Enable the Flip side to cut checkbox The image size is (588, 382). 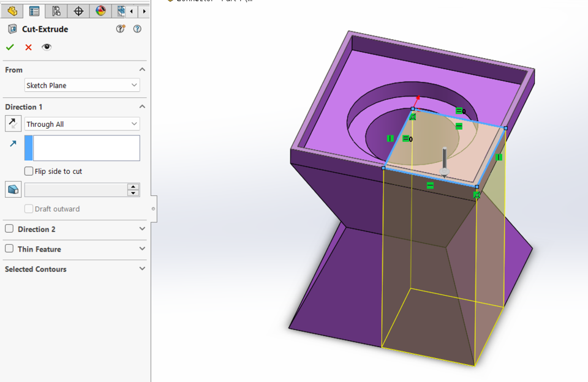click(28, 171)
